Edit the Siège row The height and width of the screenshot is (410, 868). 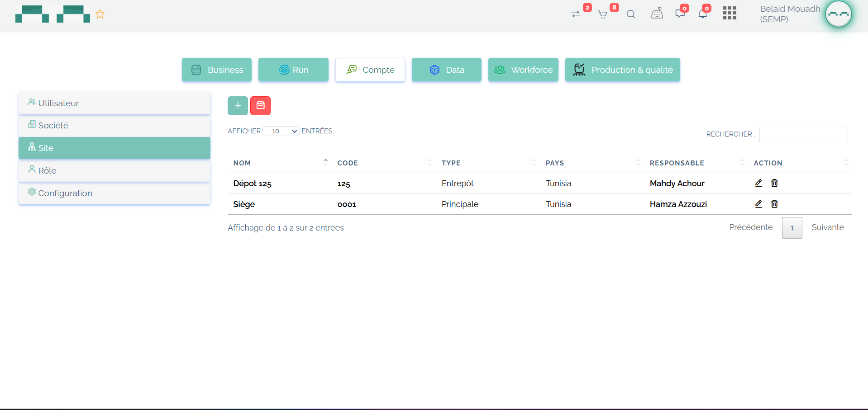[758, 204]
